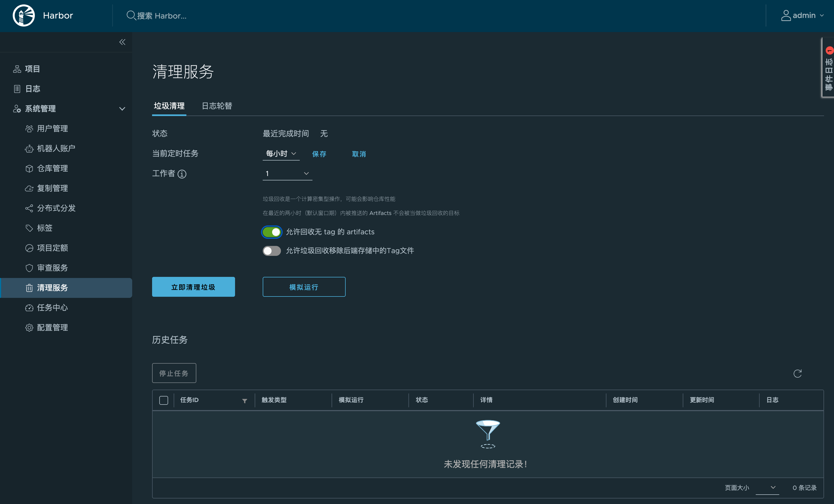This screenshot has height=504, width=834.
Task: Click the 立即清理垃圾 button
Action: [x=193, y=287]
